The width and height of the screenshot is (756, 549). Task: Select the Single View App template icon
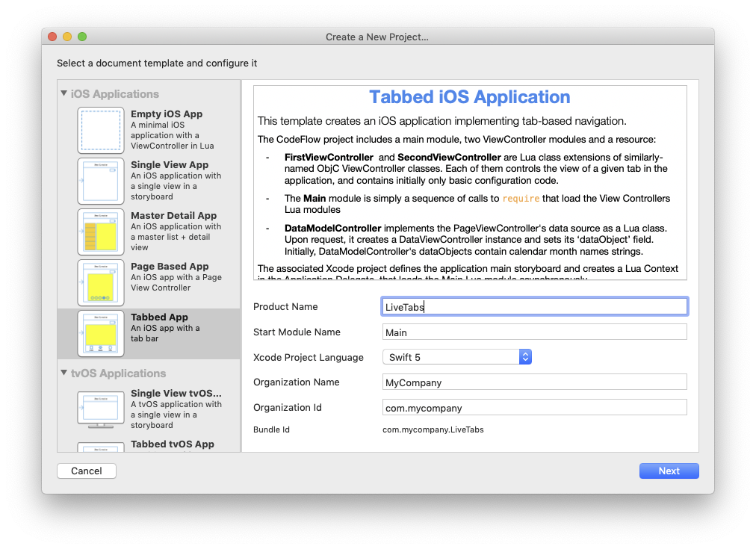101,182
